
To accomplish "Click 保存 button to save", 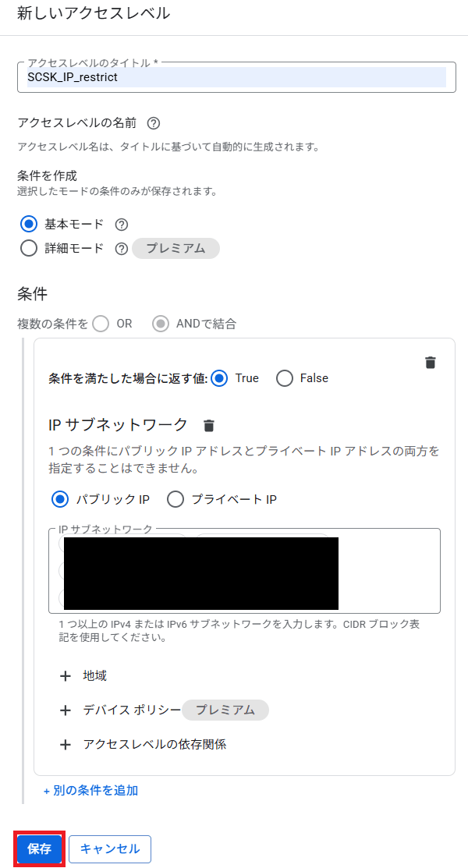I will [39, 849].
